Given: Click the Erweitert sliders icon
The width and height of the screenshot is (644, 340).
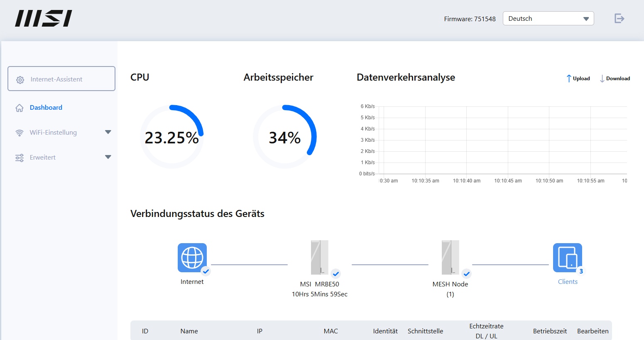Looking at the screenshot, I should click(20, 158).
